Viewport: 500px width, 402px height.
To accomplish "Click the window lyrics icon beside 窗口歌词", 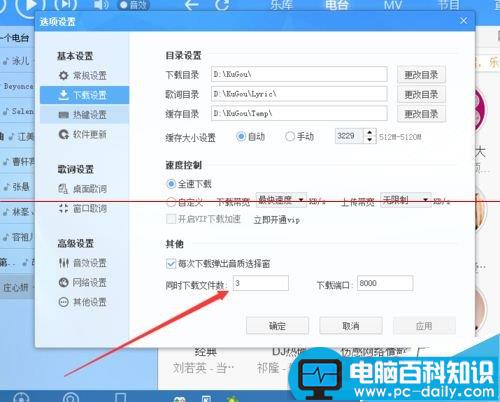I will 63,209.
